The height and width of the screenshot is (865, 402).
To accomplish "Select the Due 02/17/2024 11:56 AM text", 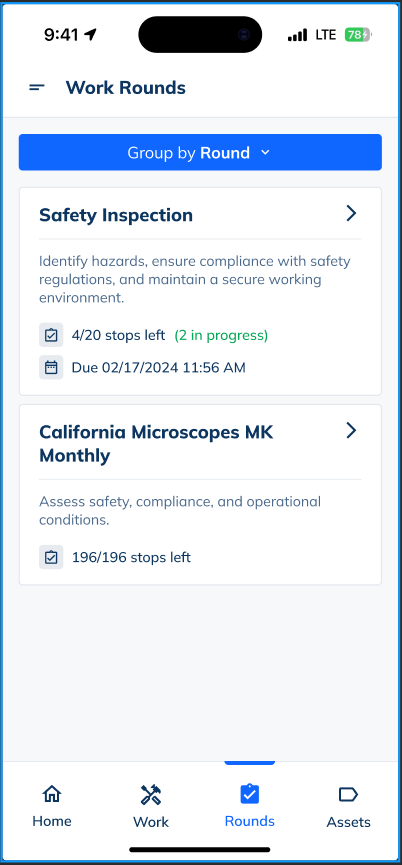I will [159, 367].
